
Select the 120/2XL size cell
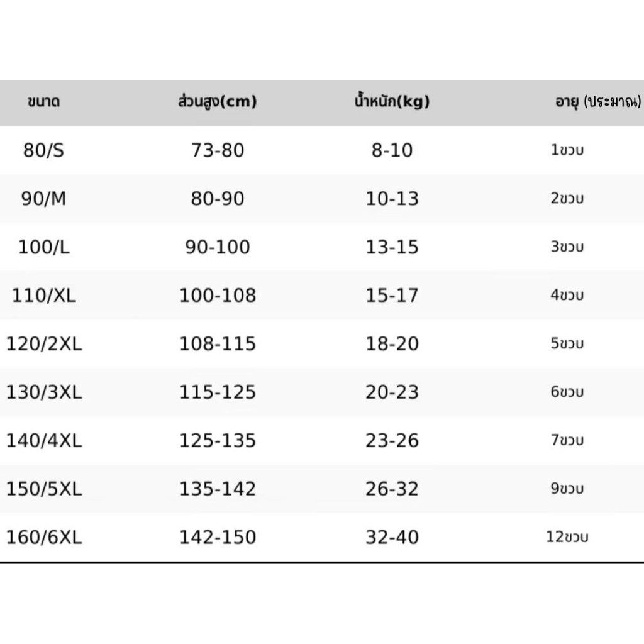click(x=43, y=344)
